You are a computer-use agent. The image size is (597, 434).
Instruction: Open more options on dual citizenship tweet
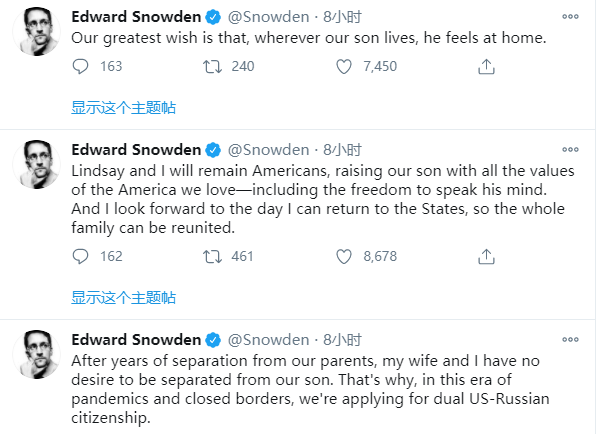(570, 339)
